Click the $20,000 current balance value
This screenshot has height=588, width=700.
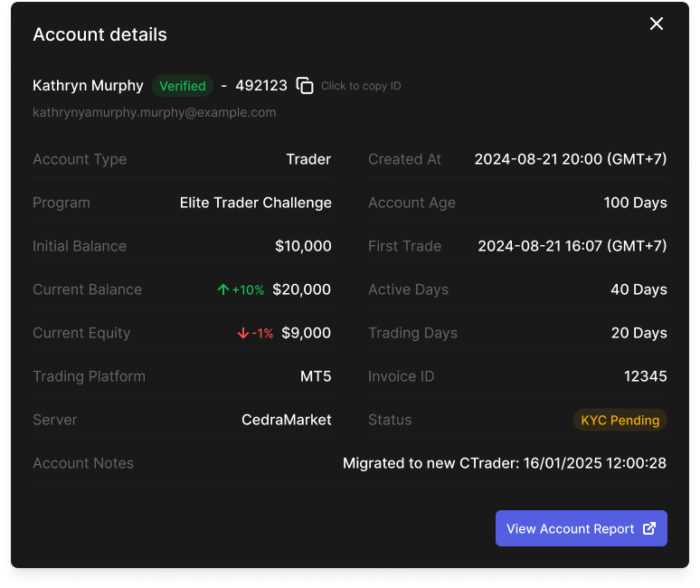[x=301, y=289]
